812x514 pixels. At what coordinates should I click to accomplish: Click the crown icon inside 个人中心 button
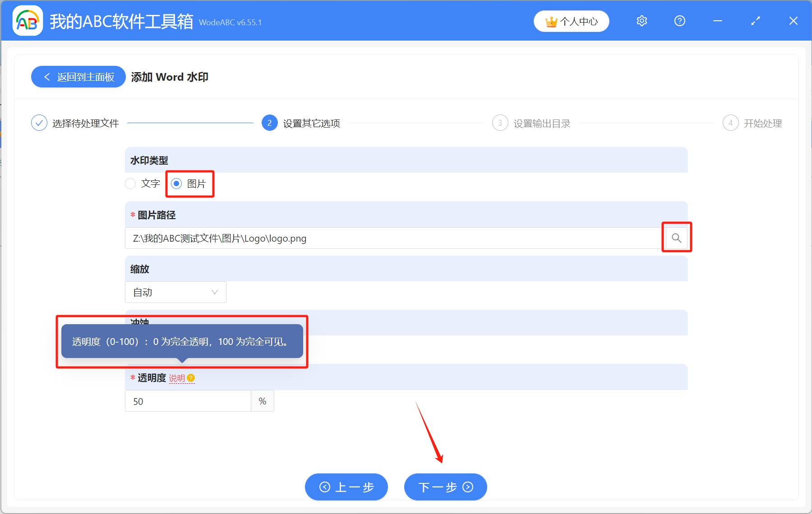click(x=551, y=21)
